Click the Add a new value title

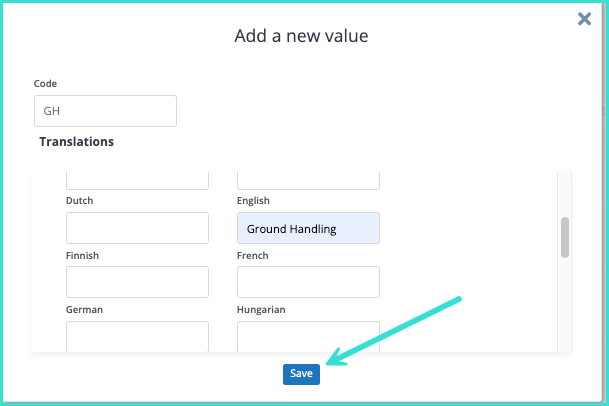pyautogui.click(x=301, y=37)
